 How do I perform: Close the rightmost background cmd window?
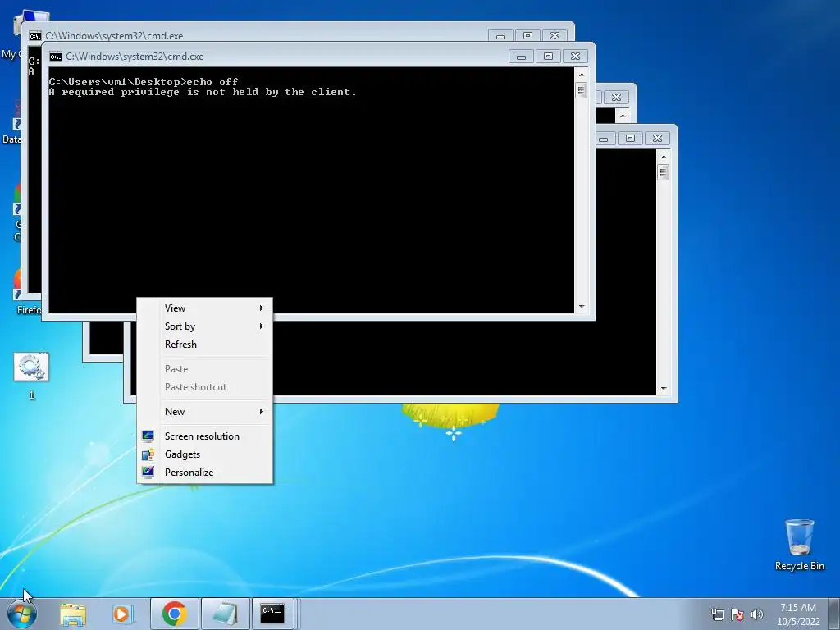coord(657,138)
